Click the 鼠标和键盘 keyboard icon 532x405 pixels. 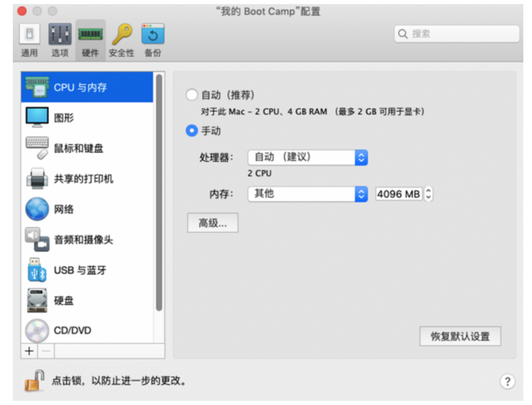(x=37, y=148)
